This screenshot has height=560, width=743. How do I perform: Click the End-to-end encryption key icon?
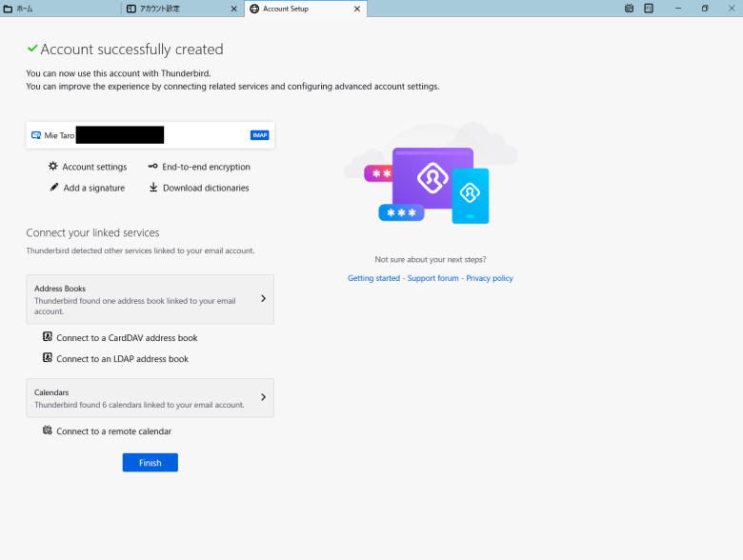(153, 167)
